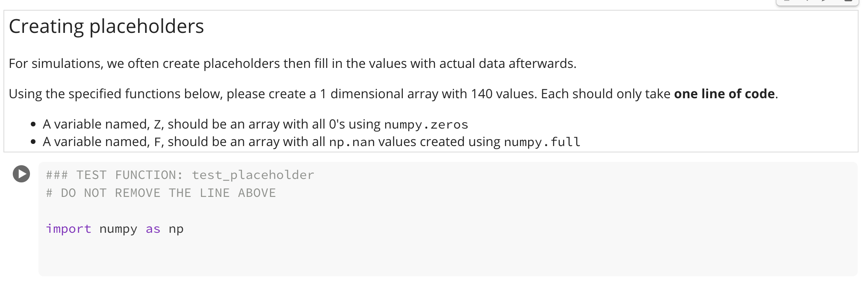Click the 'np' alias in the import statement

tap(177, 228)
